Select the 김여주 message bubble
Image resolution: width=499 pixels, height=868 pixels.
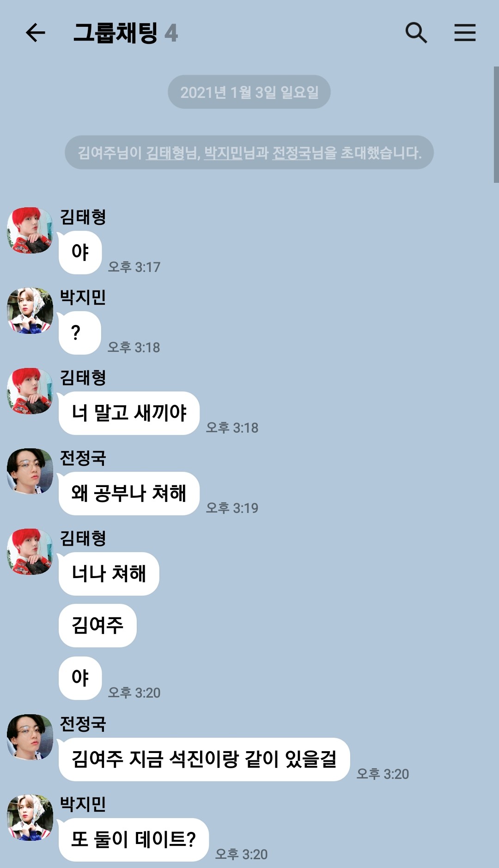coord(97,626)
